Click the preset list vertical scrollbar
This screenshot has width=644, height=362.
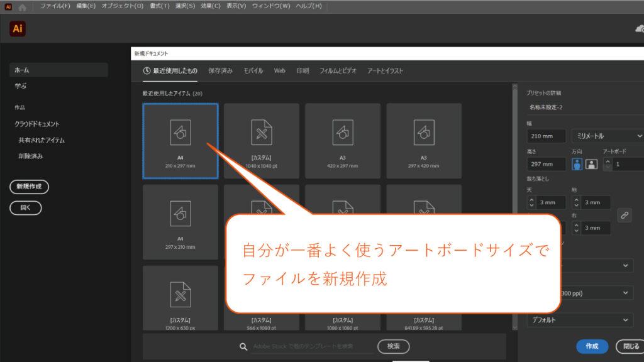click(514, 206)
